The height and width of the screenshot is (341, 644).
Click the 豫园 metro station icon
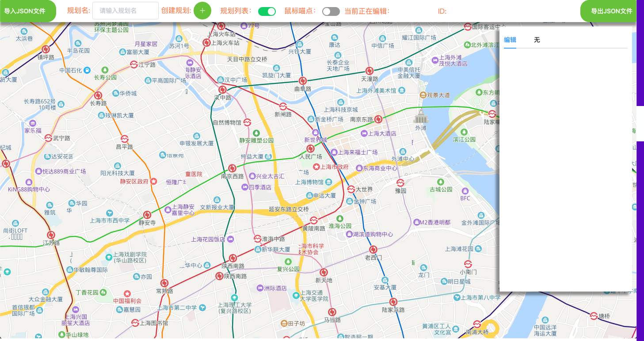[x=400, y=183]
